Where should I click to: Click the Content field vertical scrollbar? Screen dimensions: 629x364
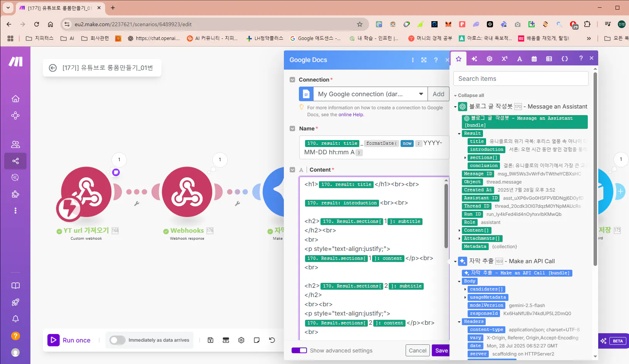[446, 215]
